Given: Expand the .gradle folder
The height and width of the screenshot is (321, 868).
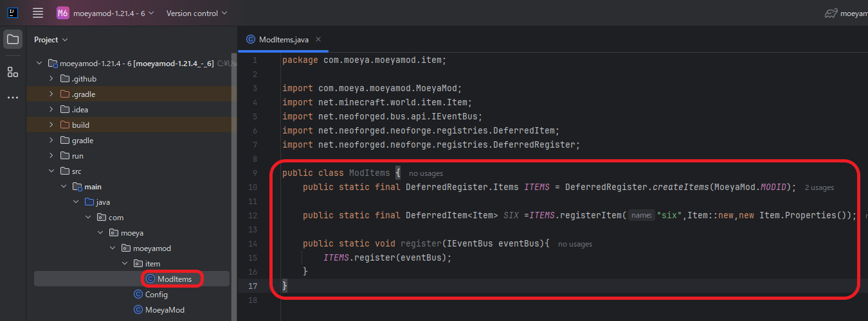Looking at the screenshot, I should click(51, 94).
